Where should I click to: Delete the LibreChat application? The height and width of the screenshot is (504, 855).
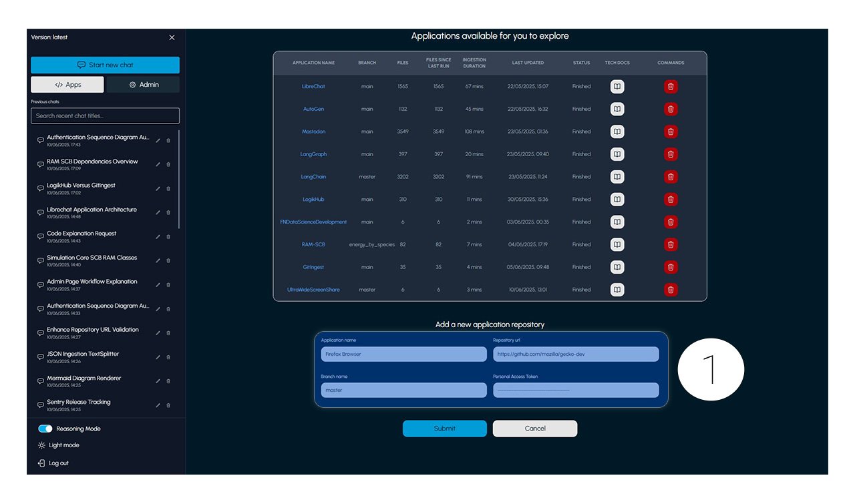(671, 86)
